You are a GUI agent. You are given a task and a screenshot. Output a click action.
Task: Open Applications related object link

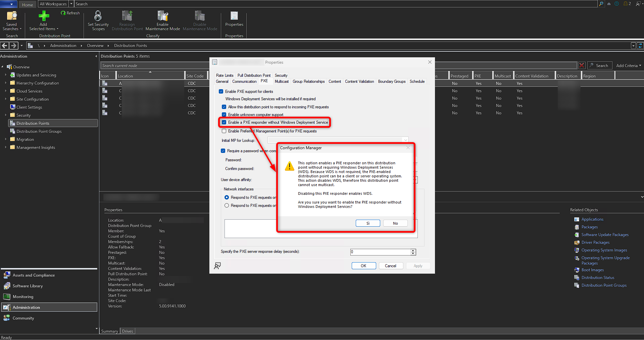point(592,219)
